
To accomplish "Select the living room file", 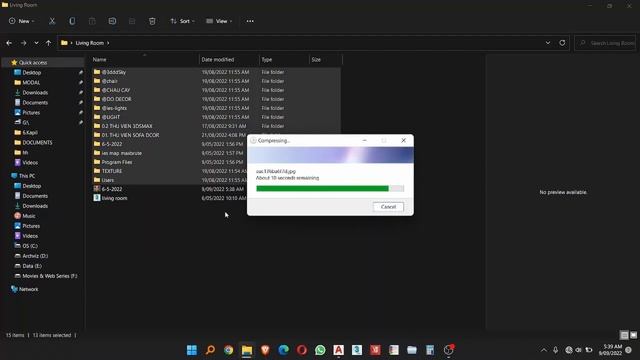I will point(114,198).
